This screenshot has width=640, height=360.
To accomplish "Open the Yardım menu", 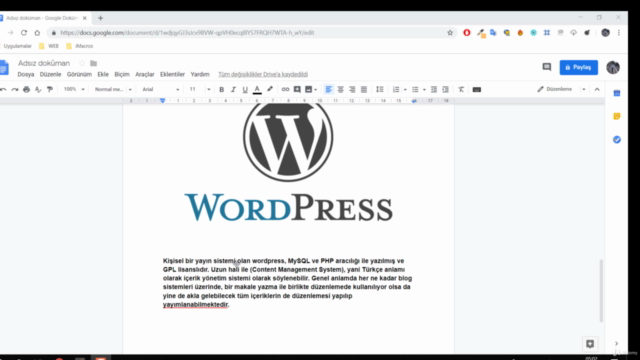I will pyautogui.click(x=200, y=74).
